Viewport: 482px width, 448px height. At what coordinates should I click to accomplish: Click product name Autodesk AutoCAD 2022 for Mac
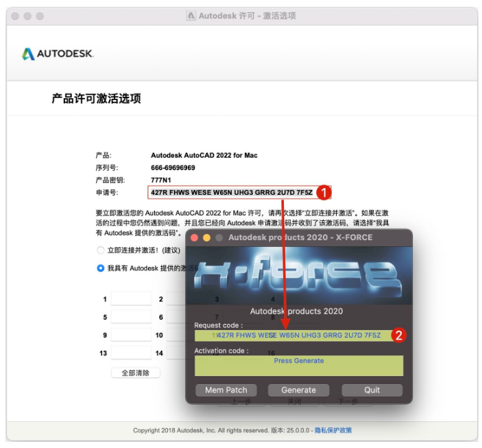pyautogui.click(x=204, y=155)
